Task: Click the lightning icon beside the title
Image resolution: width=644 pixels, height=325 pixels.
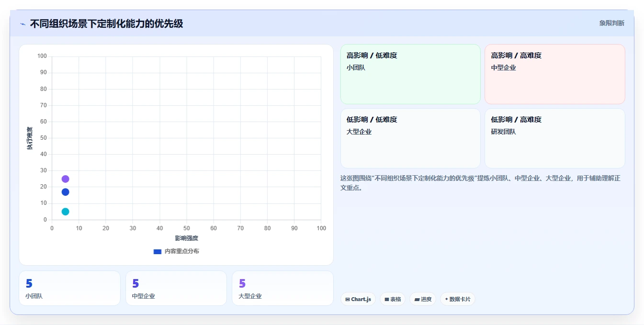Action: pyautogui.click(x=23, y=24)
